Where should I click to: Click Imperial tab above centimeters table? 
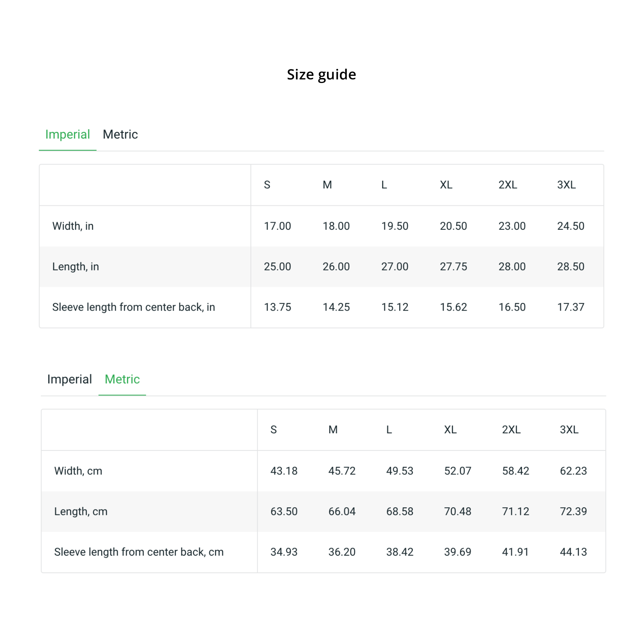(69, 379)
